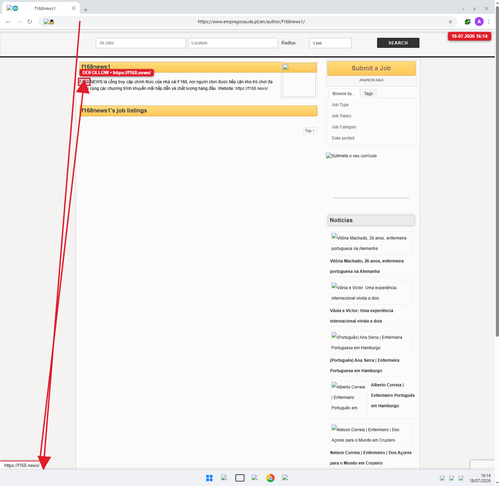Expand the Job Salary filter
The width and height of the screenshot is (500, 486).
pyautogui.click(x=341, y=116)
